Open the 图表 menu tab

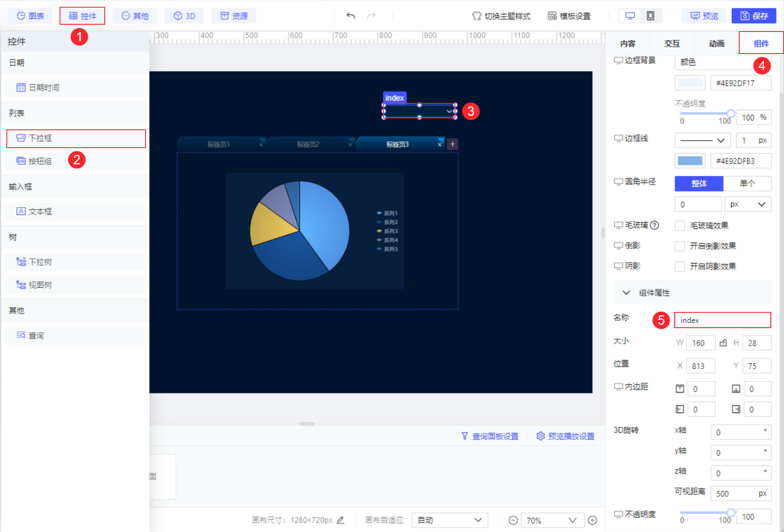tap(30, 16)
